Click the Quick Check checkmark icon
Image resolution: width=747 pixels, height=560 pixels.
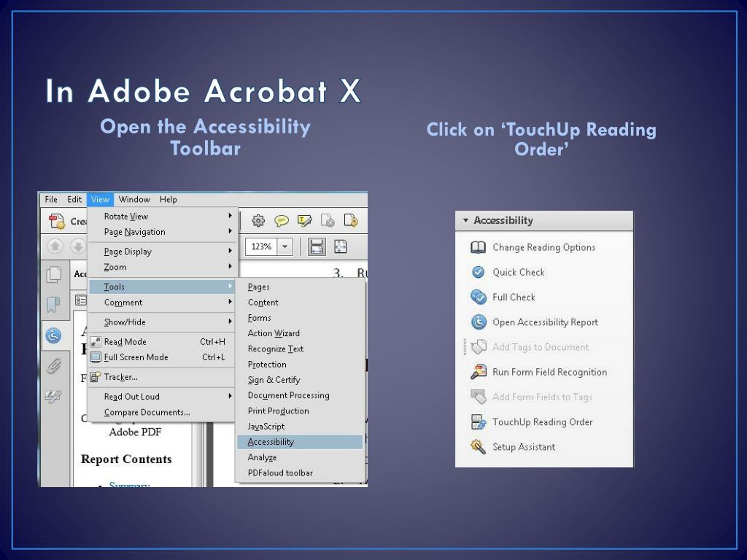(478, 272)
